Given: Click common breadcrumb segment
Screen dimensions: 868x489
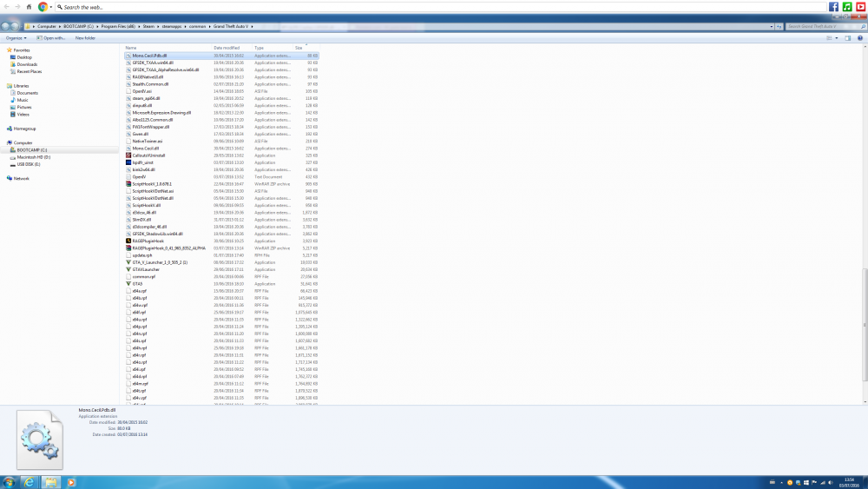Looking at the screenshot, I should [197, 26].
